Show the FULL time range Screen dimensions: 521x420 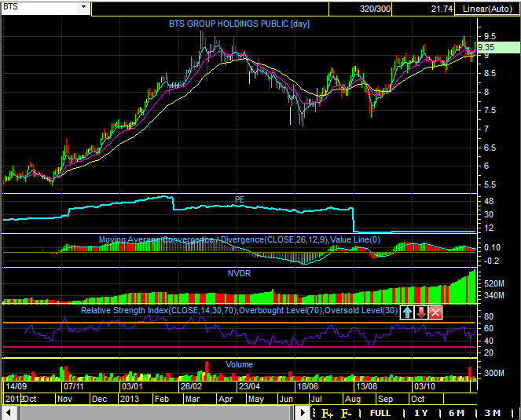[x=380, y=413]
